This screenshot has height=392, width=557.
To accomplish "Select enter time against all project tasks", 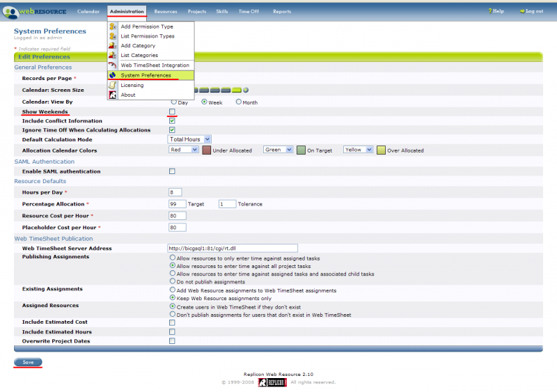I will coord(172,265).
